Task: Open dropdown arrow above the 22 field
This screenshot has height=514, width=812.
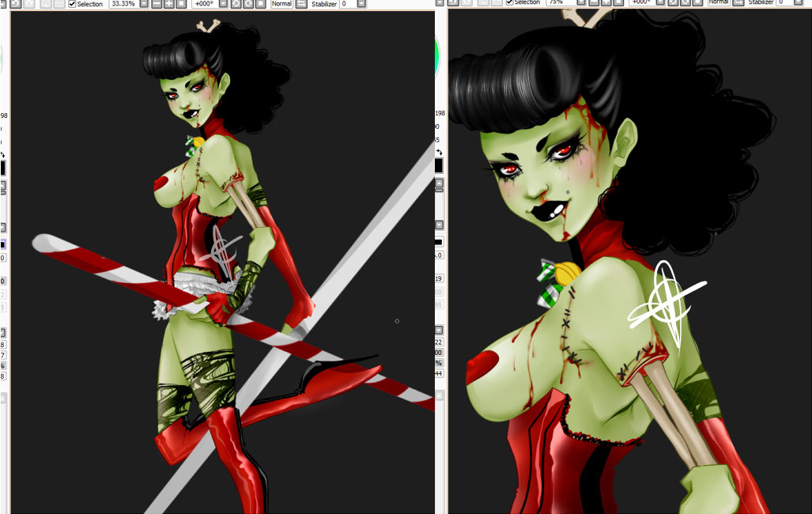Action: point(439,330)
